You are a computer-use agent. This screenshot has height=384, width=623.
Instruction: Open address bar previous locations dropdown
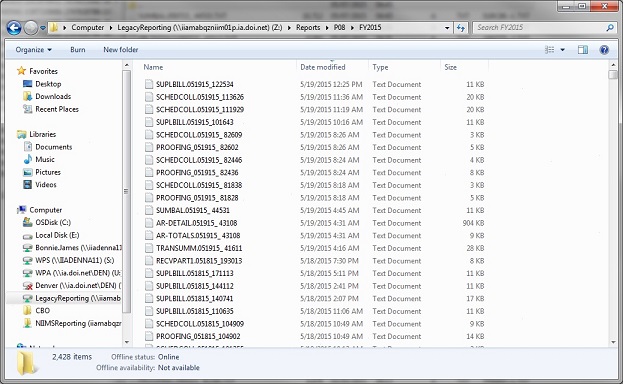pyautogui.click(x=447, y=28)
